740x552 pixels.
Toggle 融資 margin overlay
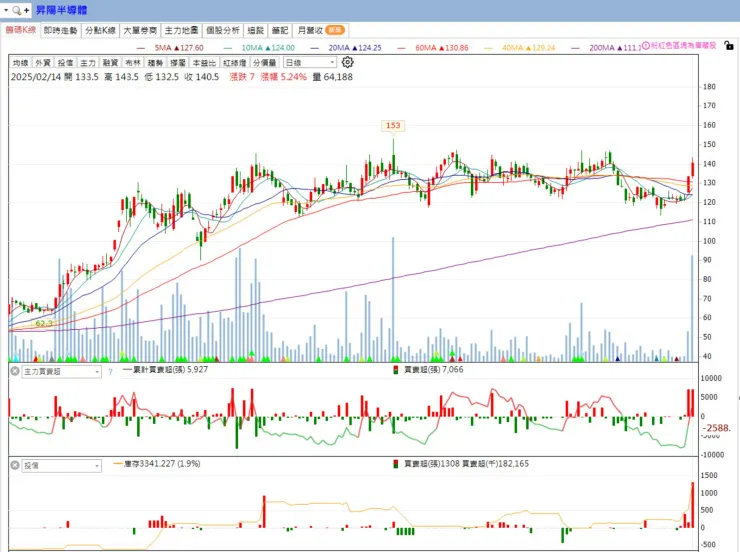110,62
